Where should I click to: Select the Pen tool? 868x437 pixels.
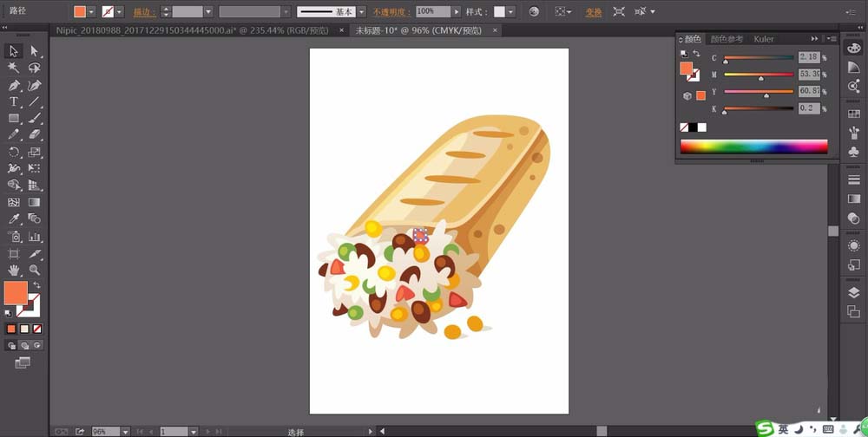tap(14, 85)
